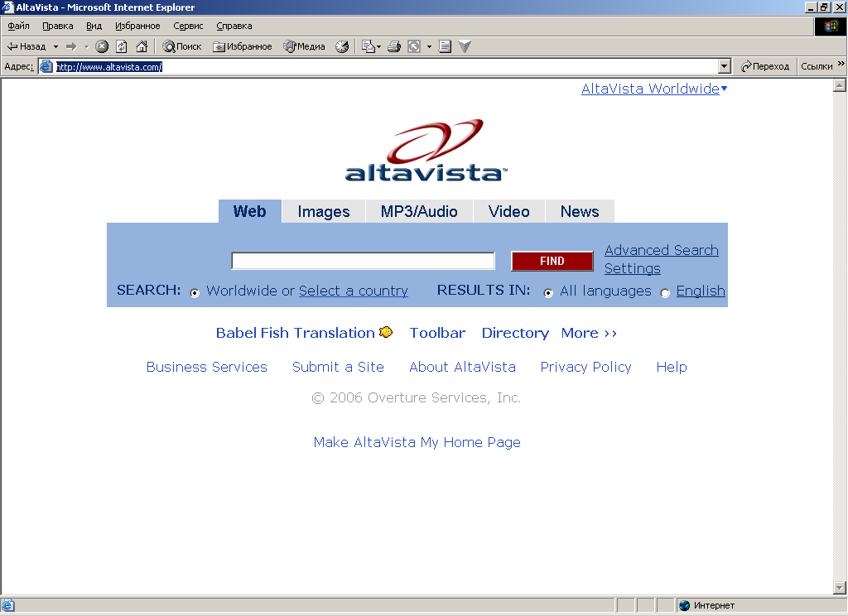
Task: Click the Babel Fish fish icon
Action: [x=386, y=332]
